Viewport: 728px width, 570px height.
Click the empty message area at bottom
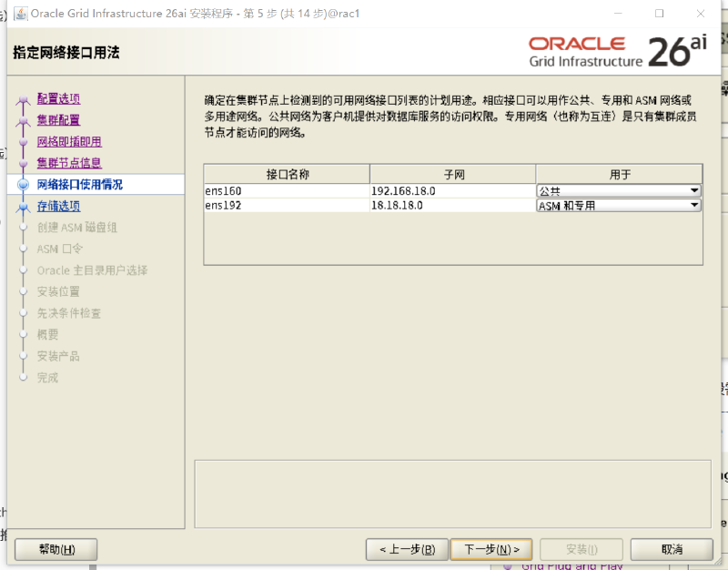coord(452,494)
